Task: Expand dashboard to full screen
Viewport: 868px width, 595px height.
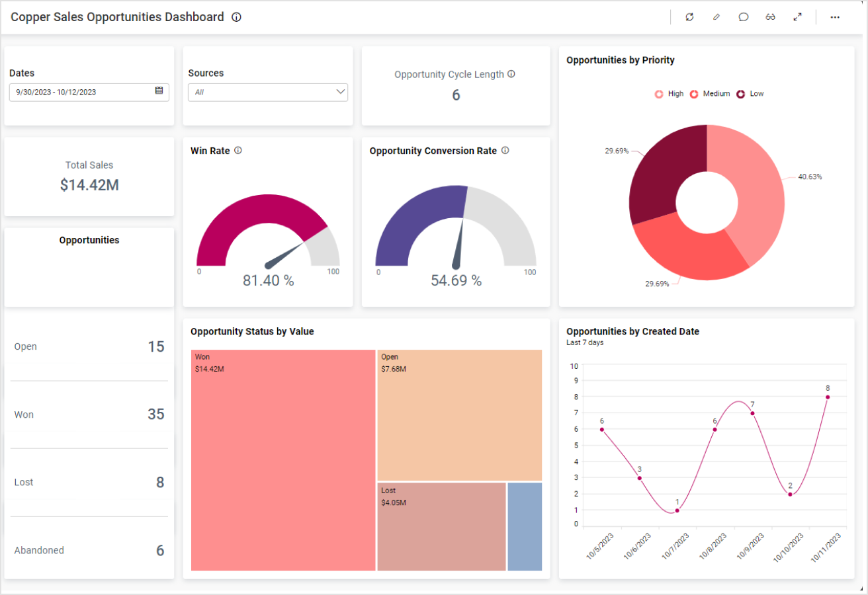Action: (798, 17)
